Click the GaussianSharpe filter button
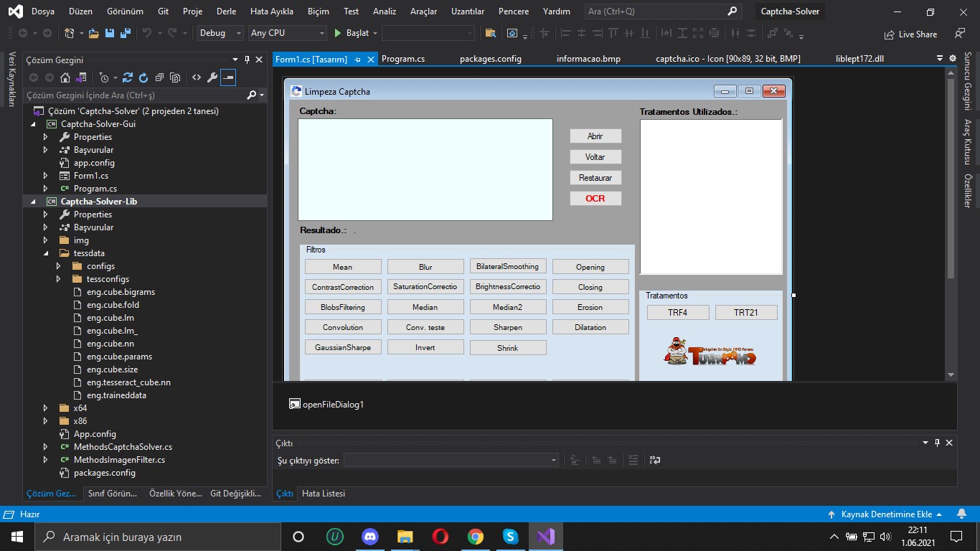980x551 pixels. point(343,347)
